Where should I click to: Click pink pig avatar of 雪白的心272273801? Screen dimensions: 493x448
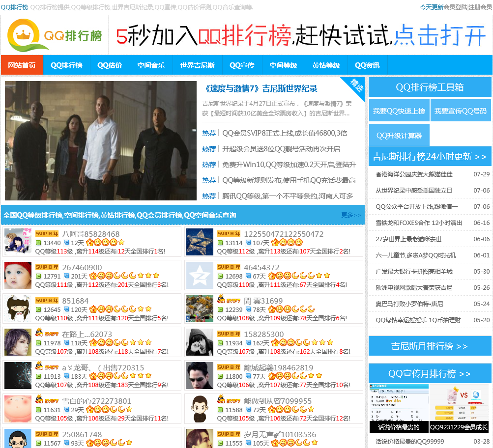point(18,409)
